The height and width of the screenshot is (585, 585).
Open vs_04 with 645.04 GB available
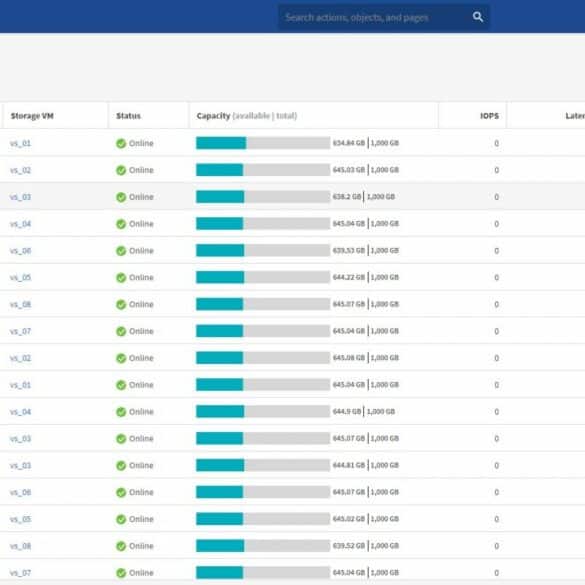21,224
